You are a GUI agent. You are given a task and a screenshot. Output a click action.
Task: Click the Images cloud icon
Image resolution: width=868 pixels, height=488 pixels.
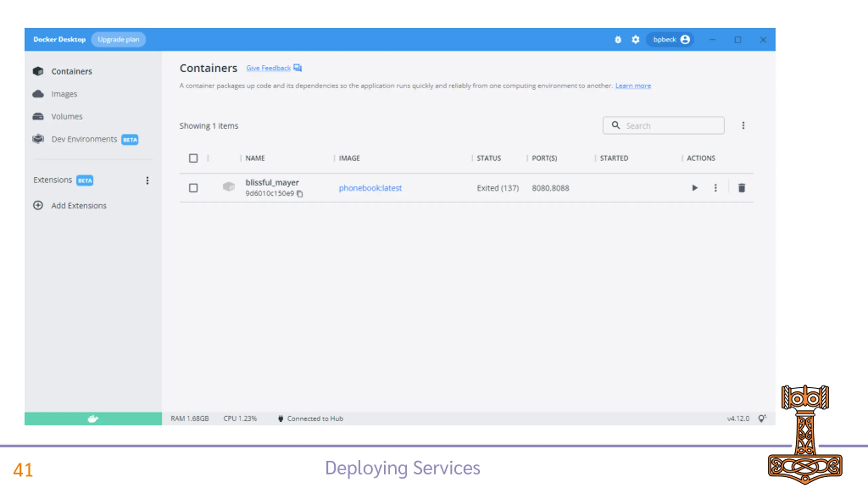pyautogui.click(x=38, y=94)
